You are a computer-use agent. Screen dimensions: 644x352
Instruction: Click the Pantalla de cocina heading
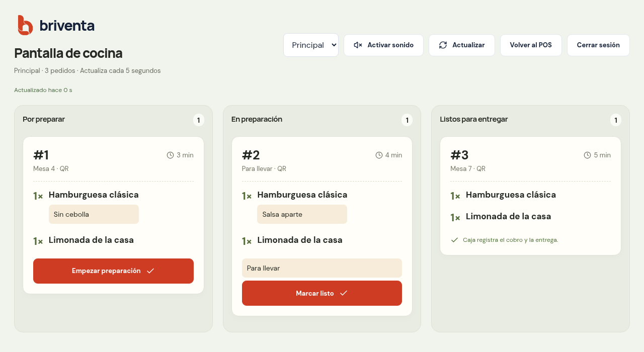tap(68, 53)
